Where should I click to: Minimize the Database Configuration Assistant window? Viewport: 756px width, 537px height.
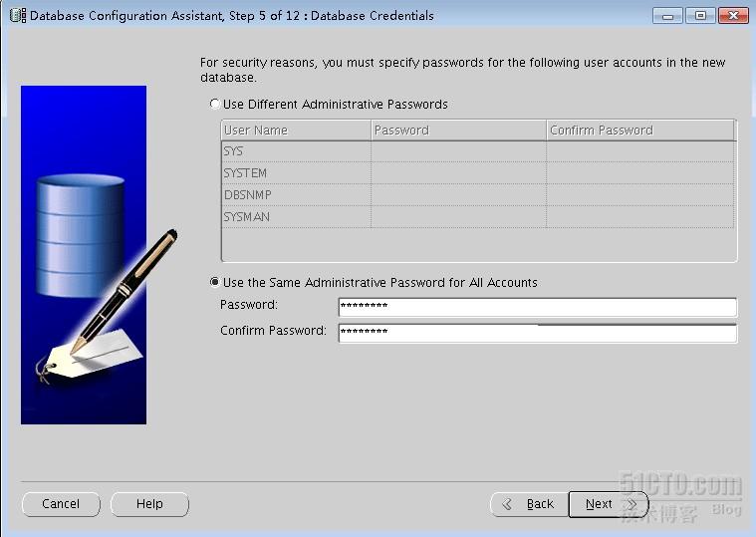coord(667,16)
